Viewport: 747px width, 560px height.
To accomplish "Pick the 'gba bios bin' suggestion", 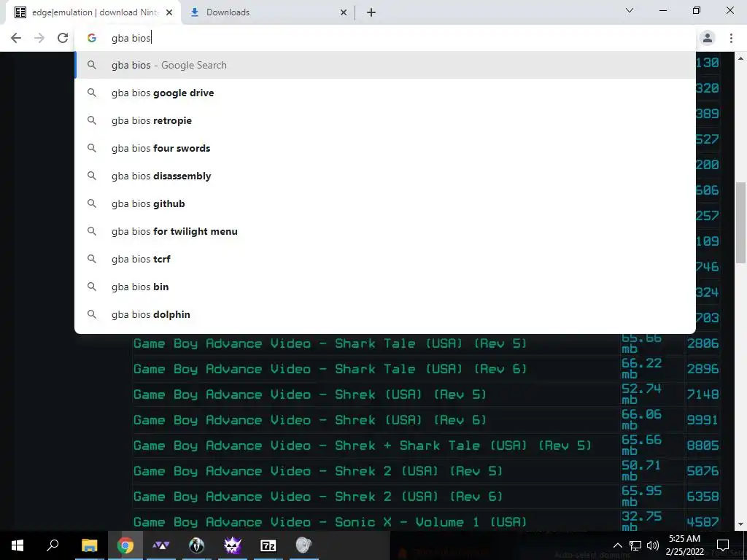I will click(x=385, y=287).
